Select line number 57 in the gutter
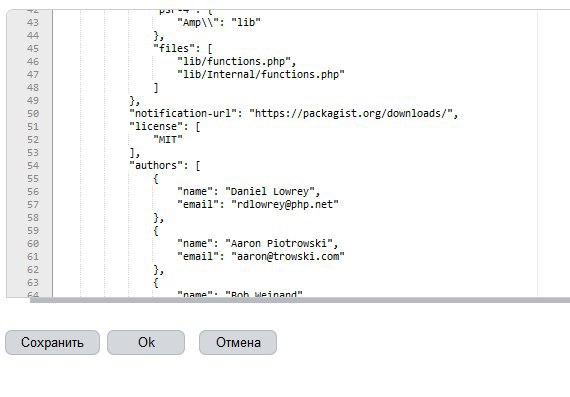 (33, 205)
